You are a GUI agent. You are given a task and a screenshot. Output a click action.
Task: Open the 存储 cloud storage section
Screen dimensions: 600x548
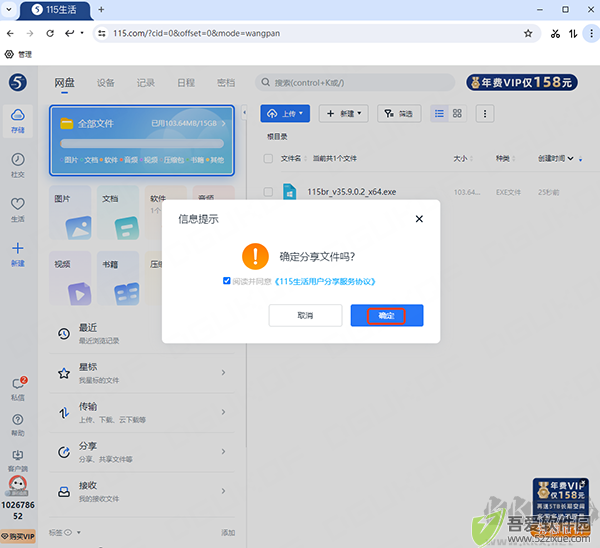pyautogui.click(x=18, y=121)
